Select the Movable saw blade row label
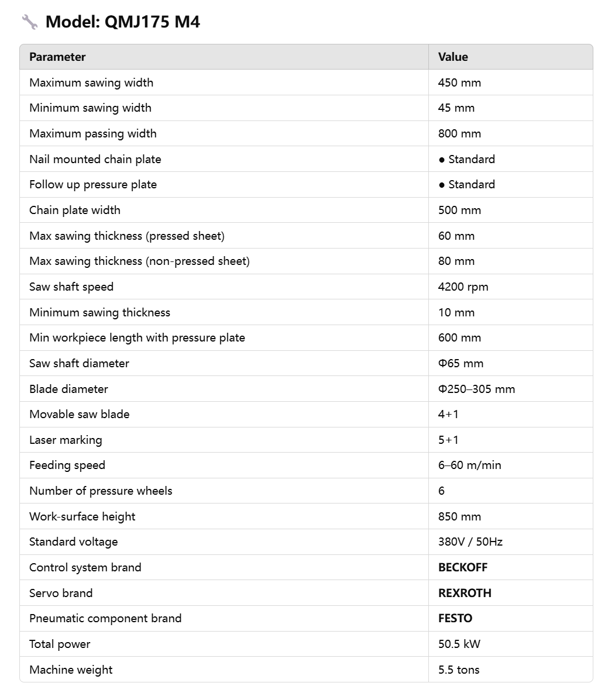Image resolution: width=615 pixels, height=700 pixels. 79,414
